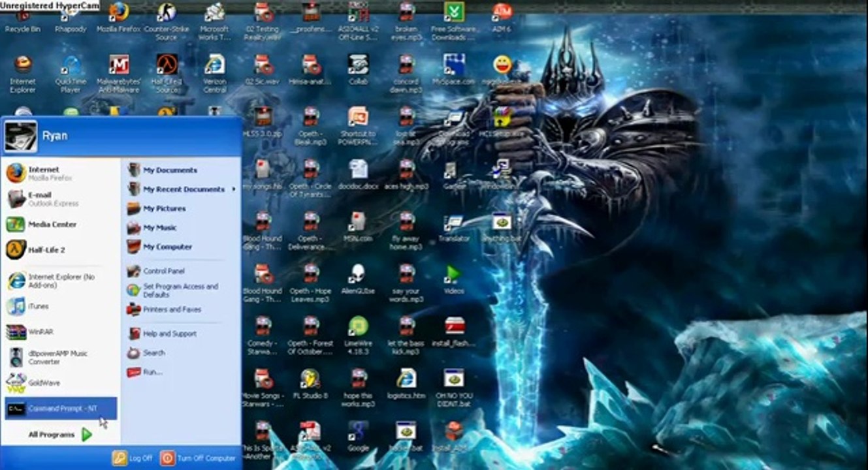This screenshot has height=470, width=868.
Task: Click the OH NO YOU DIDNT.bat file
Action: point(454,388)
